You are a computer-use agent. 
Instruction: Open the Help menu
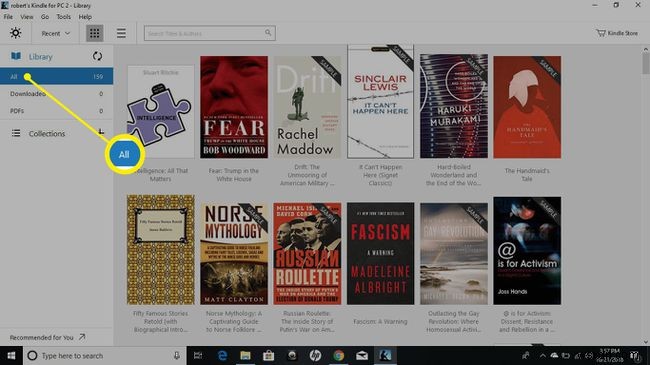coord(85,17)
